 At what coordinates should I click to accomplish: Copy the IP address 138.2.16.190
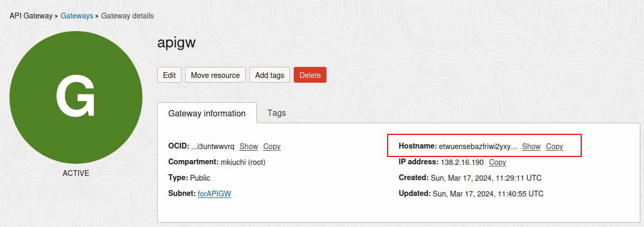point(497,162)
